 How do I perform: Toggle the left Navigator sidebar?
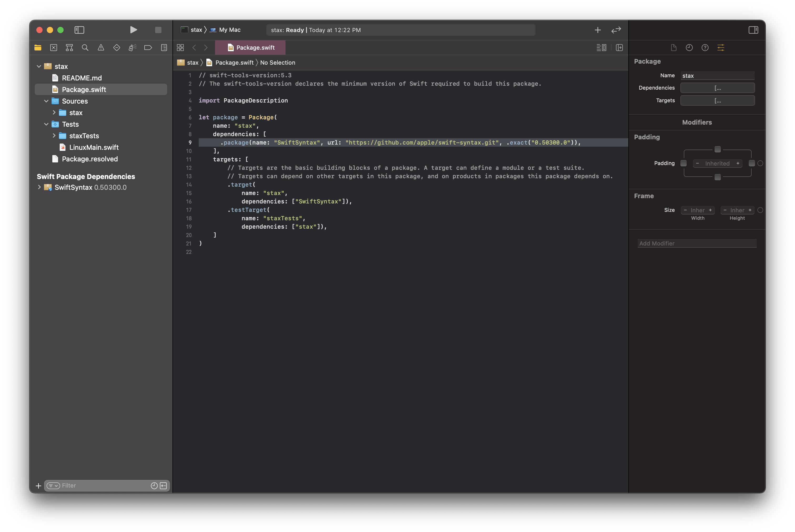79,30
